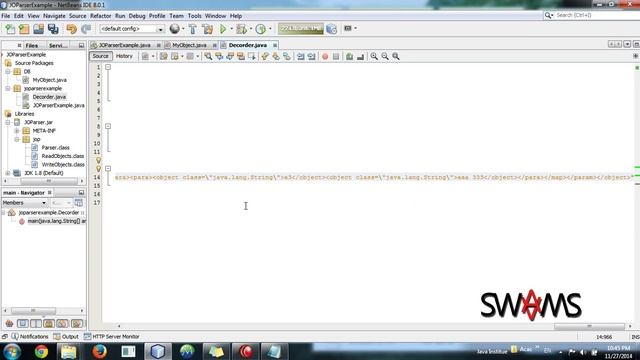The image size is (640, 360).
Task: Click the Redo toolbar icon
Action: 86,29
